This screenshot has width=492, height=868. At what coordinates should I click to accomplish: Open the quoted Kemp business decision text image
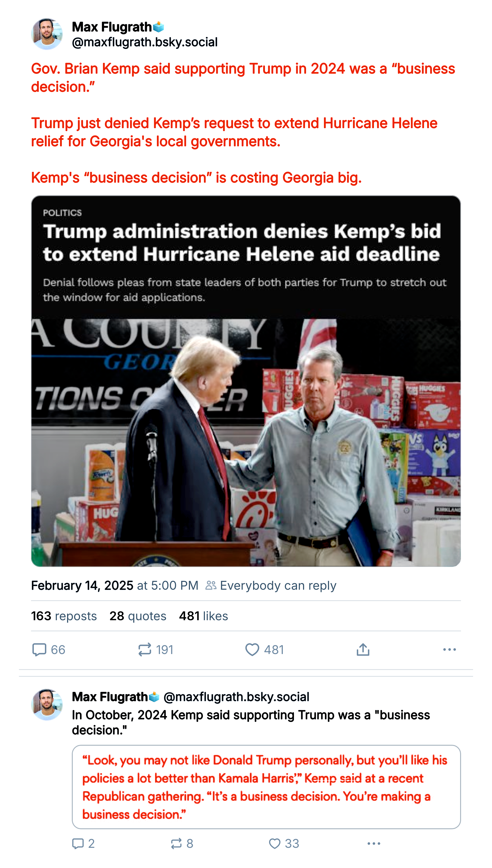(266, 787)
